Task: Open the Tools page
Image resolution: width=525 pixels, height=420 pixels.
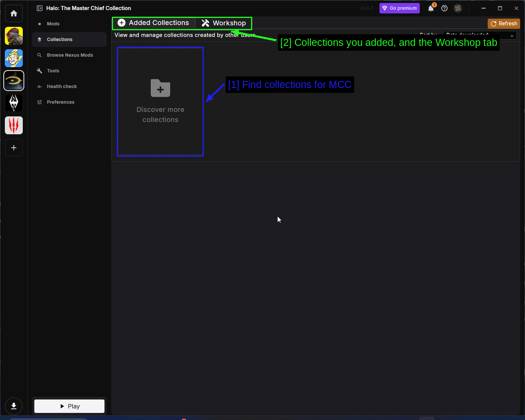Action: pyautogui.click(x=69, y=71)
